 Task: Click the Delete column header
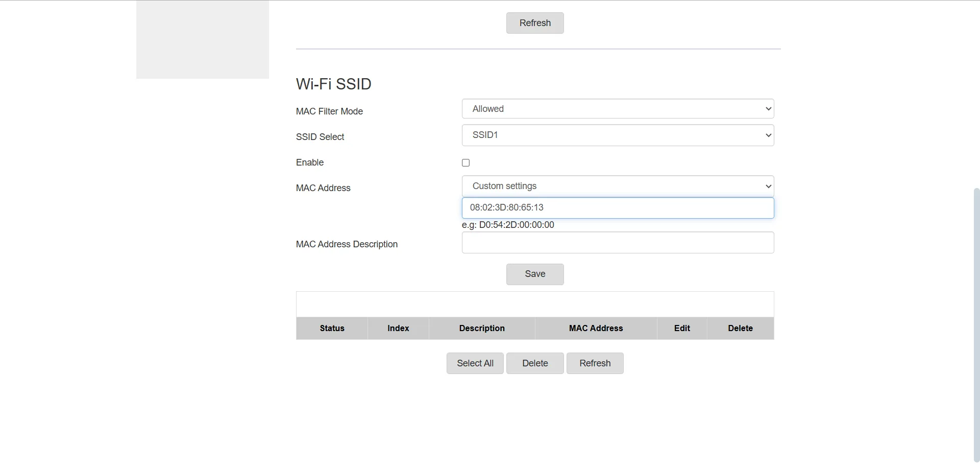pos(740,328)
